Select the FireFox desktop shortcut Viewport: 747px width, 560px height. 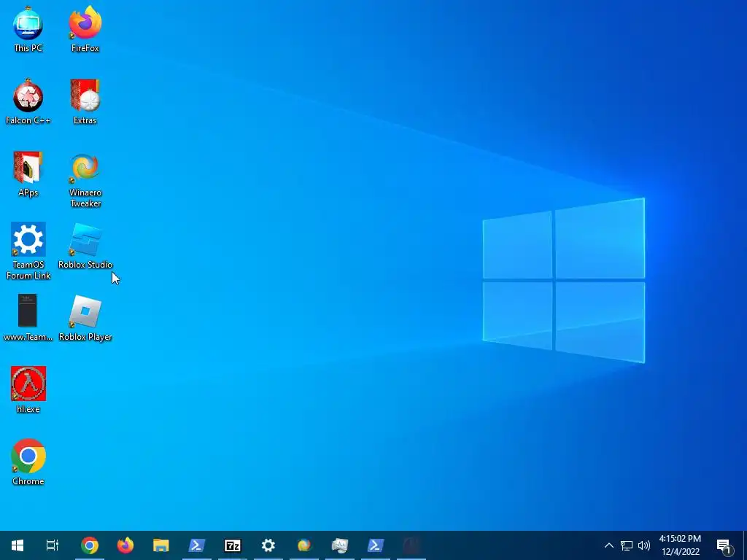click(x=85, y=29)
